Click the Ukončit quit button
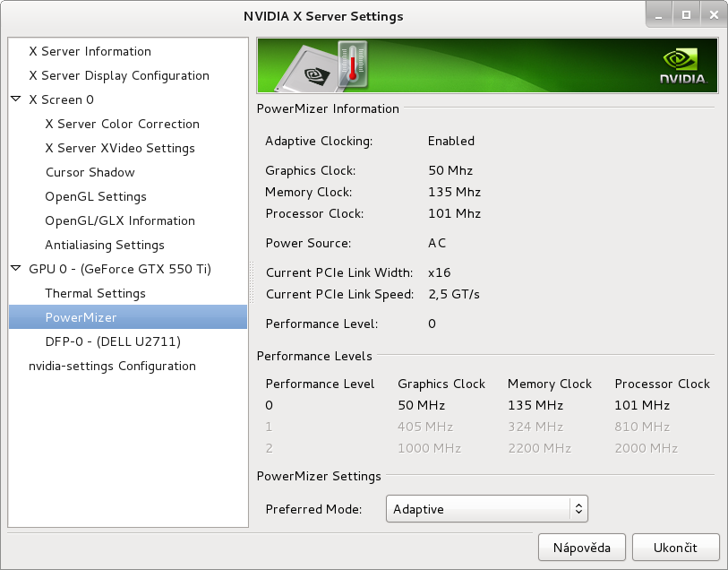The width and height of the screenshot is (728, 570). pos(675,548)
